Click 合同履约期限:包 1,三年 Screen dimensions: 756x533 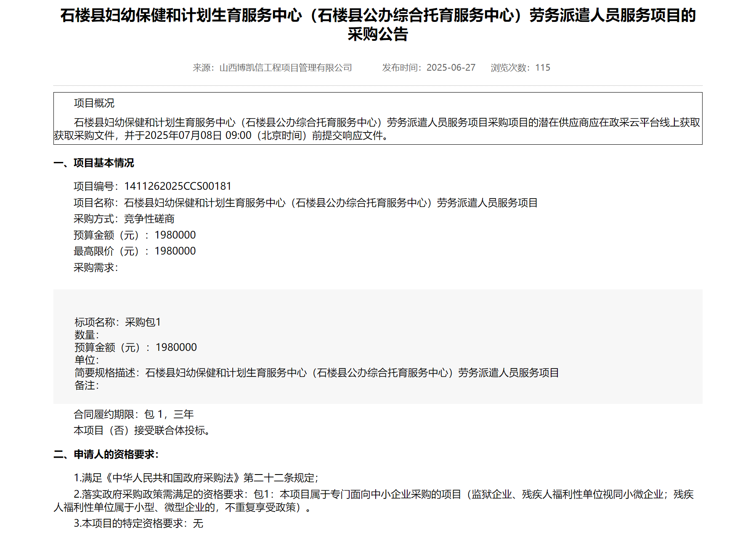134,414
